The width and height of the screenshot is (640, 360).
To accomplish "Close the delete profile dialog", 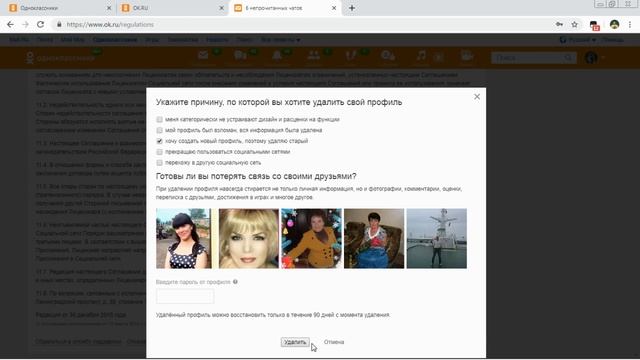I will (x=477, y=97).
